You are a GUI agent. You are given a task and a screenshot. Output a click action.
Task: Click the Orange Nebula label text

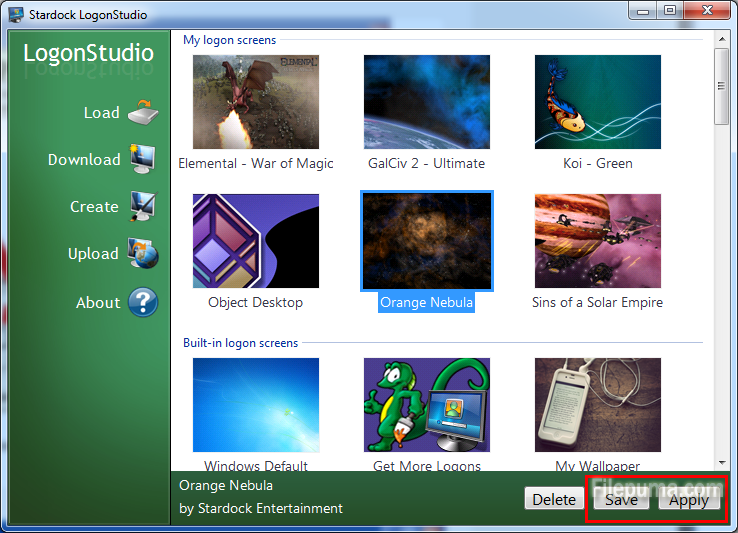point(426,302)
